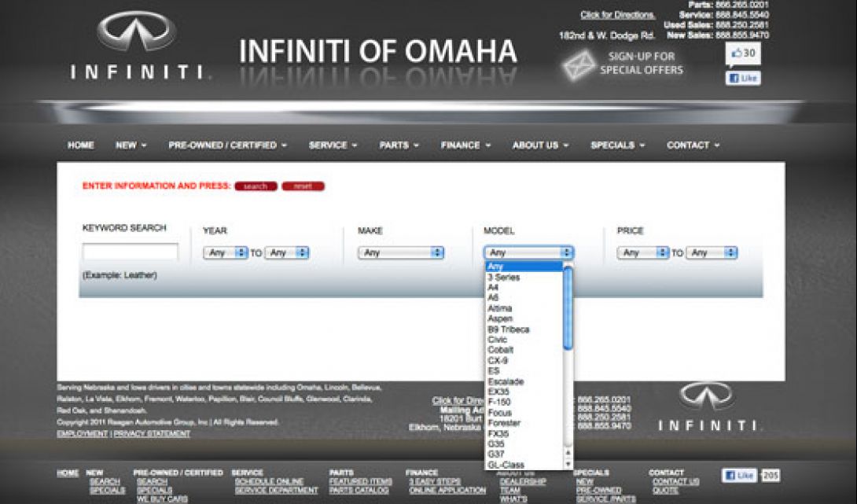Click footer FEATURED ITEMS link
Image resolution: width=857 pixels, height=504 pixels.
coord(361,481)
